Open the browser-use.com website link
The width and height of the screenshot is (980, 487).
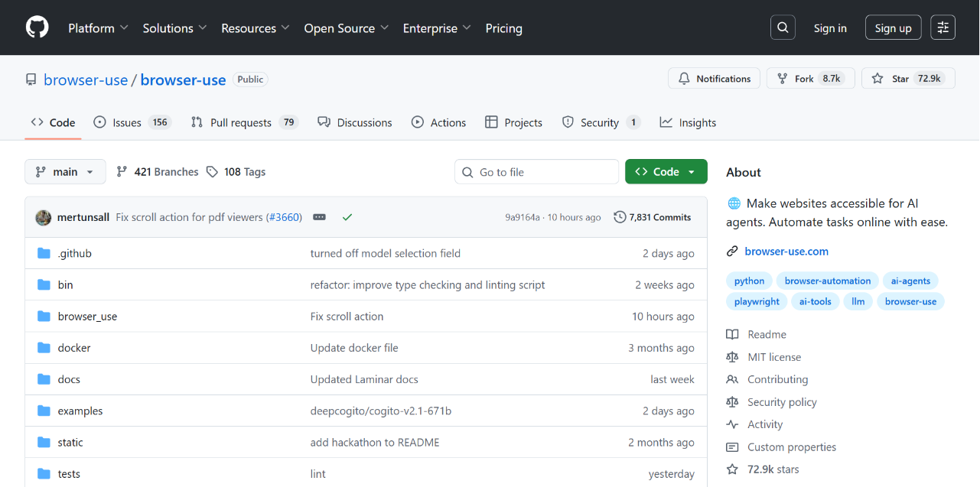coord(786,251)
